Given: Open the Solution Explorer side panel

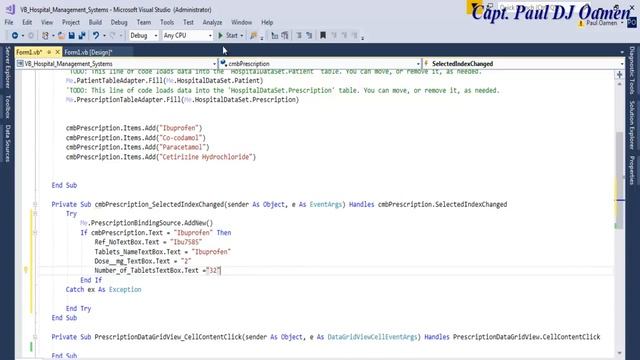Looking at the screenshot, I should 632,125.
